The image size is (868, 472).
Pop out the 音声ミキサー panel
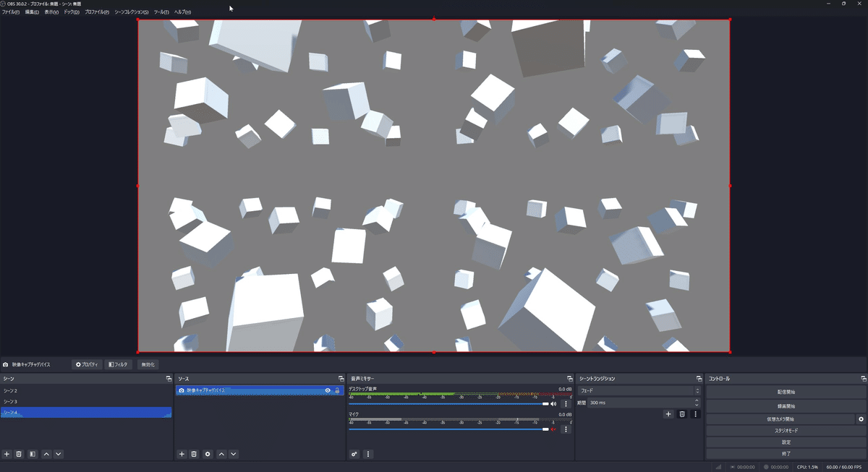(x=569, y=377)
